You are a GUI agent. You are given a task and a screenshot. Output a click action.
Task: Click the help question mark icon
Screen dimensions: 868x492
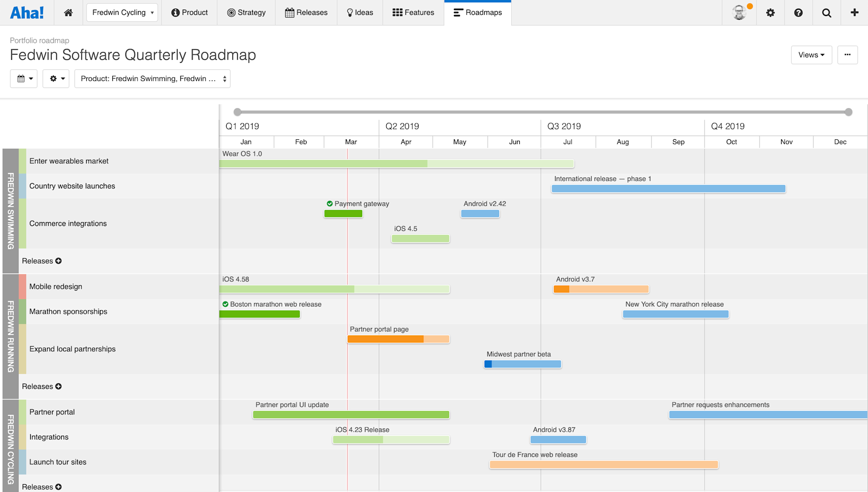point(798,13)
